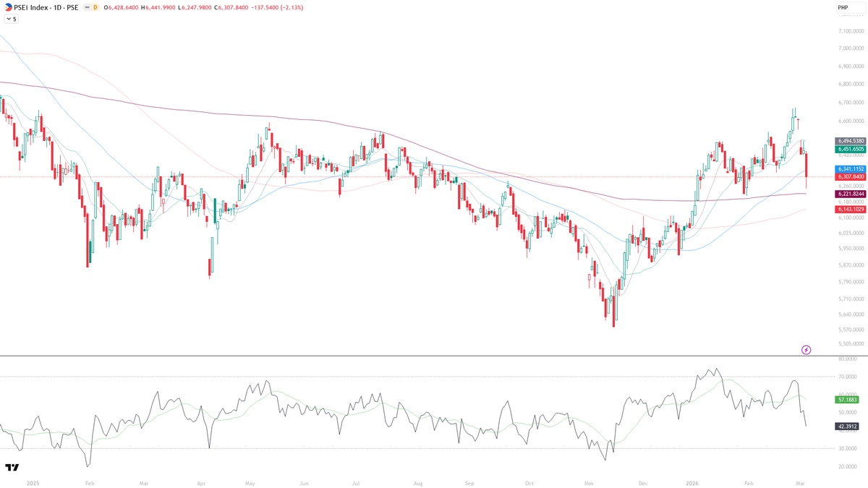The height and width of the screenshot is (488, 868).
Task: Open symbol search via the PSEi Index title
Action: (33, 7)
